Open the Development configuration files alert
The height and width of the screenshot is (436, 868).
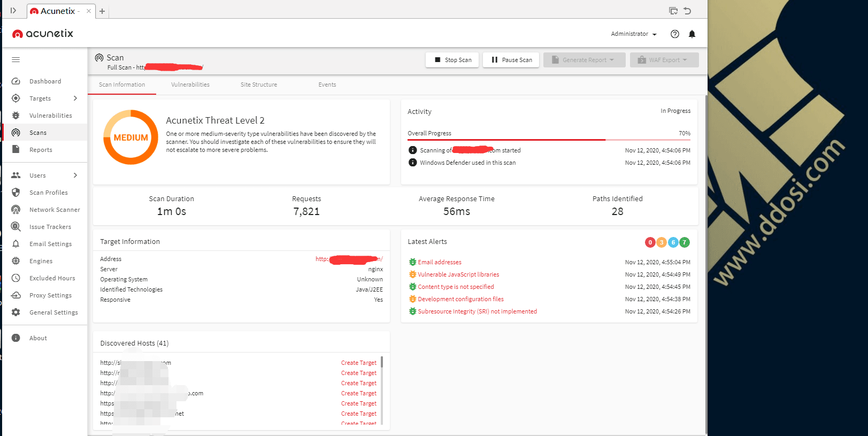point(460,299)
